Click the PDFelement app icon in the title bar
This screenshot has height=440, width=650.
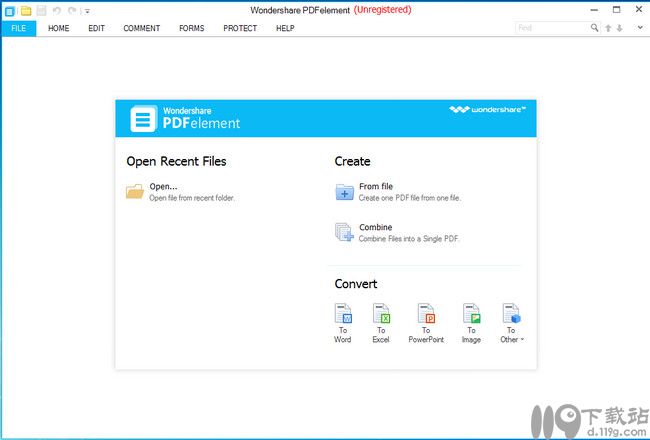click(x=9, y=11)
